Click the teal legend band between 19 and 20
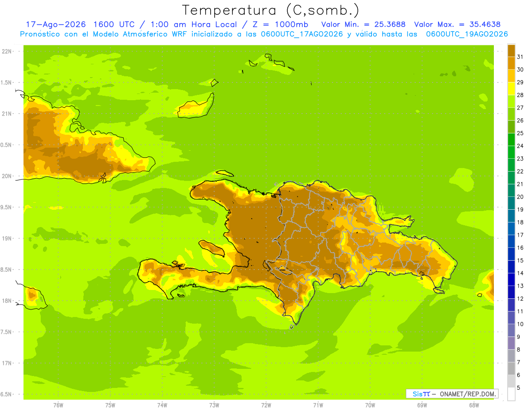The height and width of the screenshot is (411, 532). click(x=511, y=203)
